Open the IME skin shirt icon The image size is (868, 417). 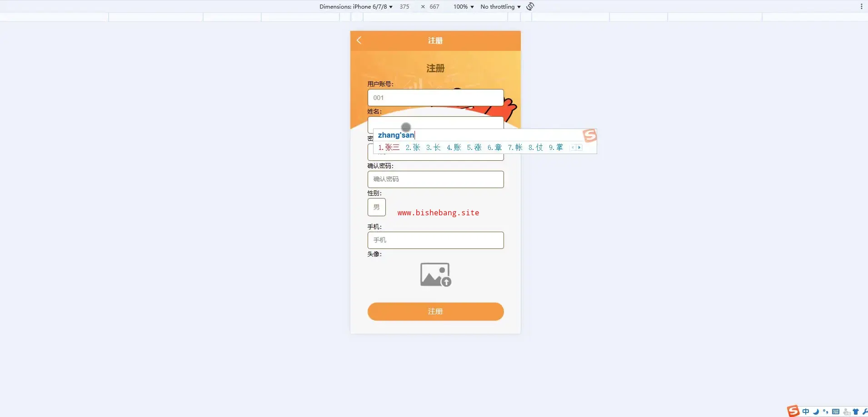pos(856,412)
